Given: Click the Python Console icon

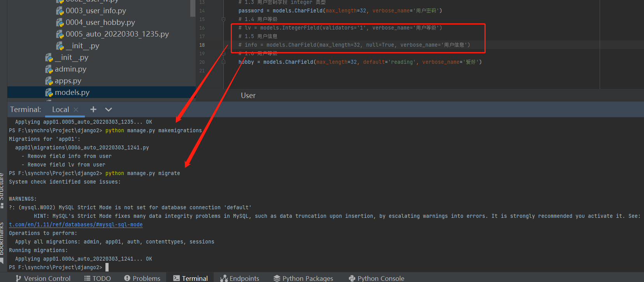Looking at the screenshot, I should (x=352, y=278).
